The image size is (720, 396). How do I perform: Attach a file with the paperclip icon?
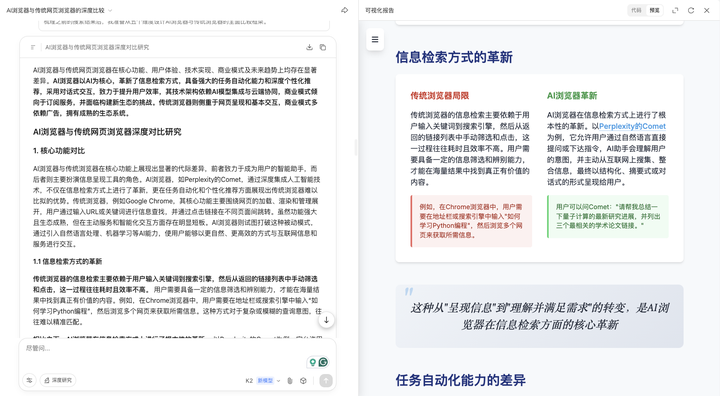(x=290, y=380)
